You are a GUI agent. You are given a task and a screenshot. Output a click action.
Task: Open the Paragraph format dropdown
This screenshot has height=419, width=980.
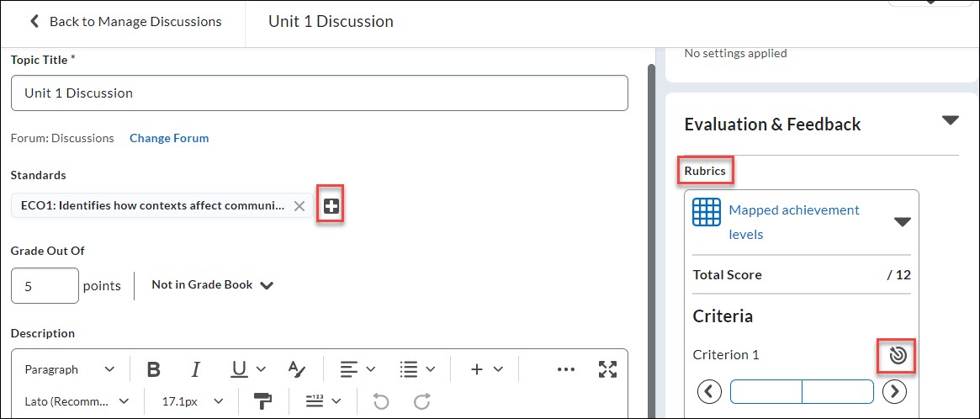coord(69,369)
